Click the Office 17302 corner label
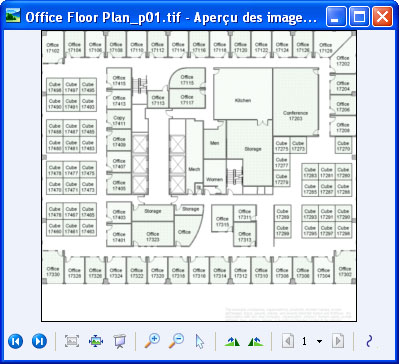The image size is (399, 364). click(345, 271)
